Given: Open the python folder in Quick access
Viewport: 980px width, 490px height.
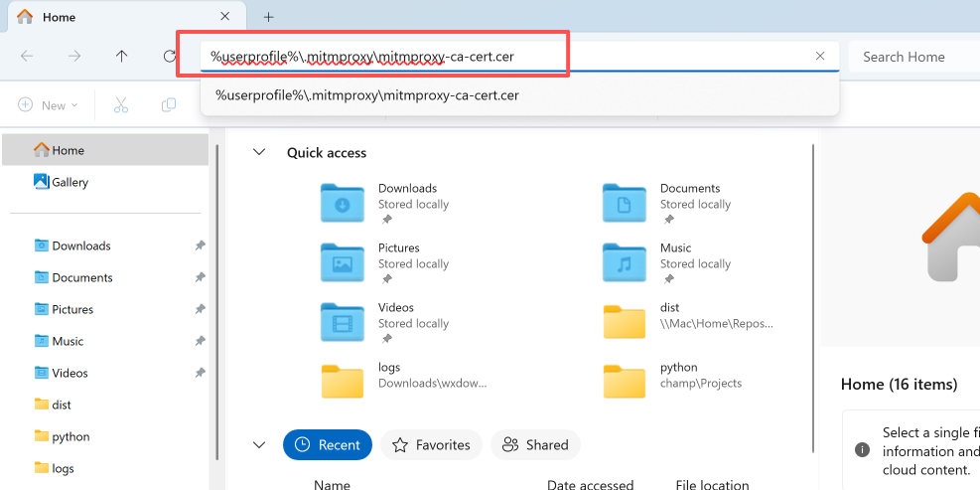Looking at the screenshot, I should pyautogui.click(x=625, y=382).
